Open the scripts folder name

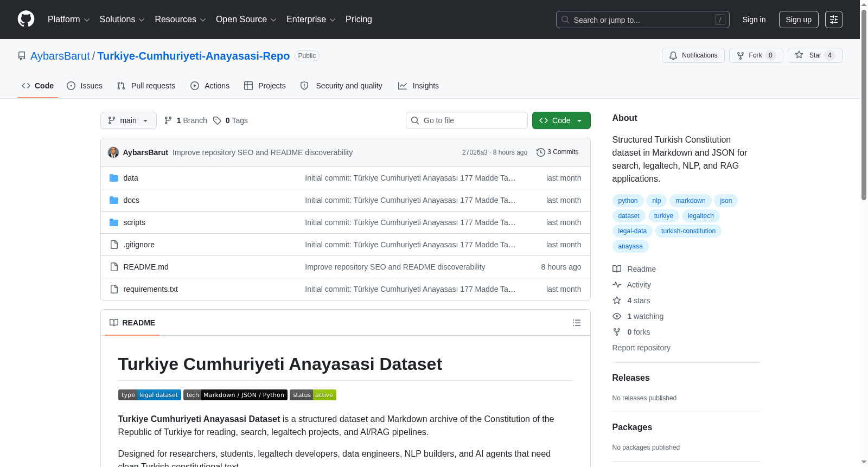click(x=135, y=222)
